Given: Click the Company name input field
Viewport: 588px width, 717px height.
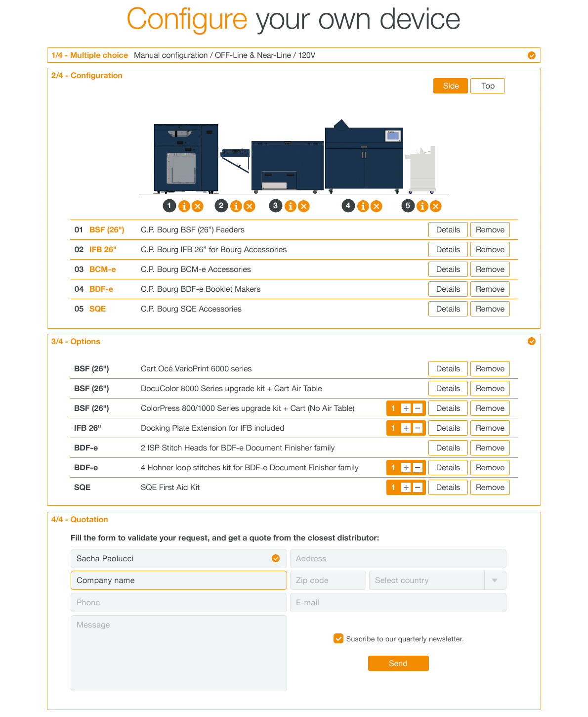Looking at the screenshot, I should point(179,581).
